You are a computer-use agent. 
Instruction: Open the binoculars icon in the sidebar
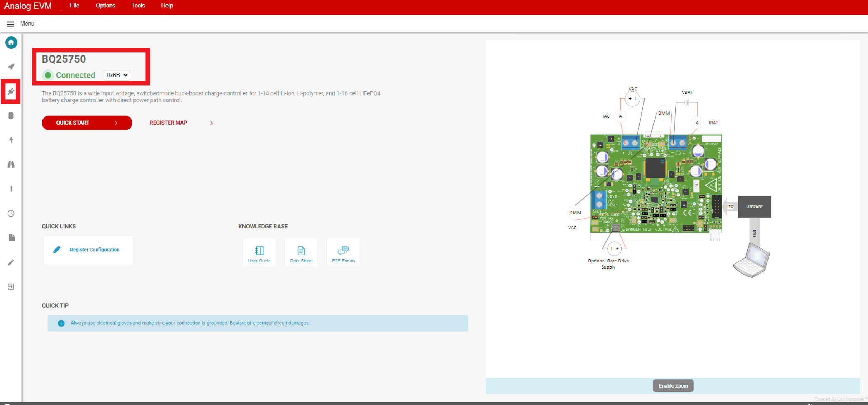[x=11, y=164]
